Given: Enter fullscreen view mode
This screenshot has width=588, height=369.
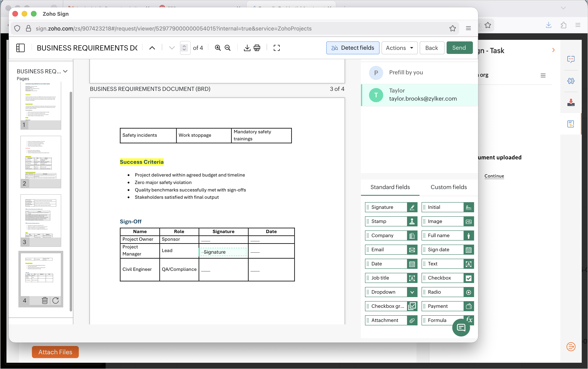Looking at the screenshot, I should (x=276, y=48).
